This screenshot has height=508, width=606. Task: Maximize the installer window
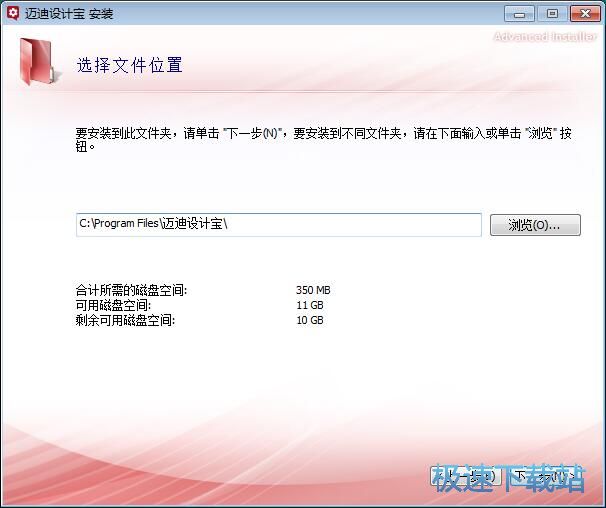552,14
